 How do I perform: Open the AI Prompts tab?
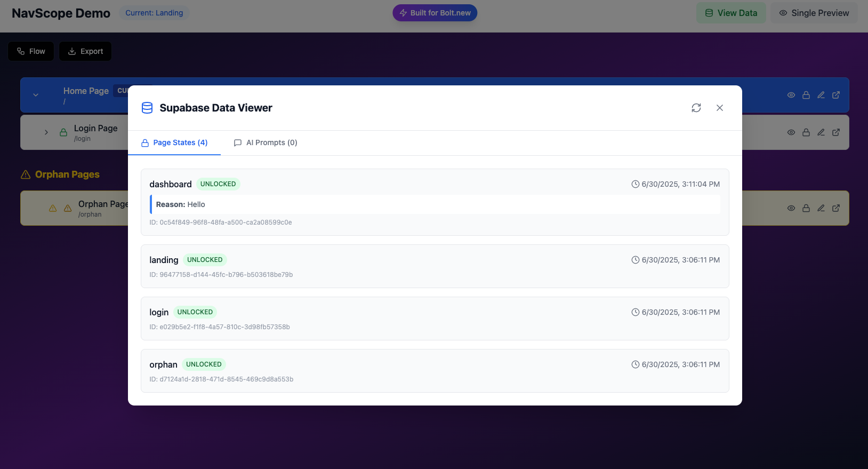266,142
